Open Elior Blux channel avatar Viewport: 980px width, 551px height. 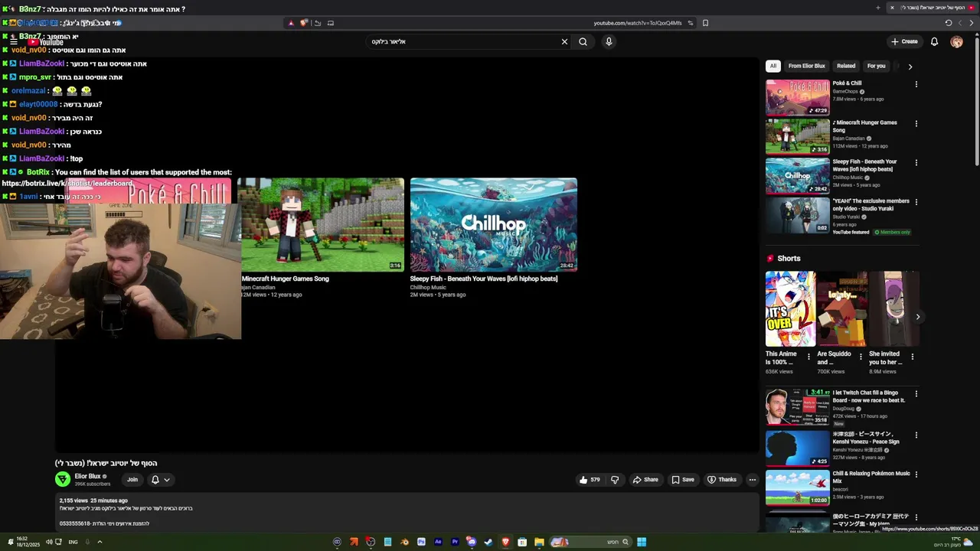click(63, 479)
